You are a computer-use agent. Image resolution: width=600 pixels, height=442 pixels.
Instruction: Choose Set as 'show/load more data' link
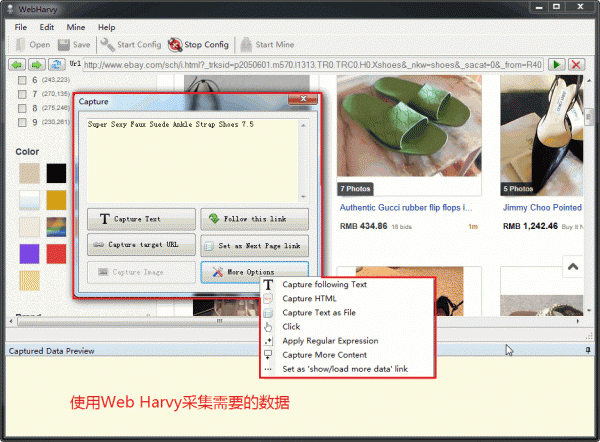pyautogui.click(x=347, y=369)
